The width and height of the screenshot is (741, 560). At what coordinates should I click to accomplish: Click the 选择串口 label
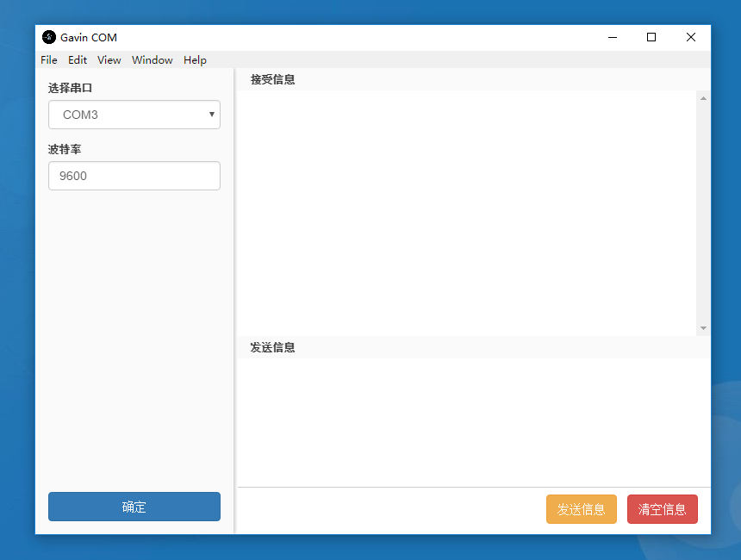click(70, 88)
